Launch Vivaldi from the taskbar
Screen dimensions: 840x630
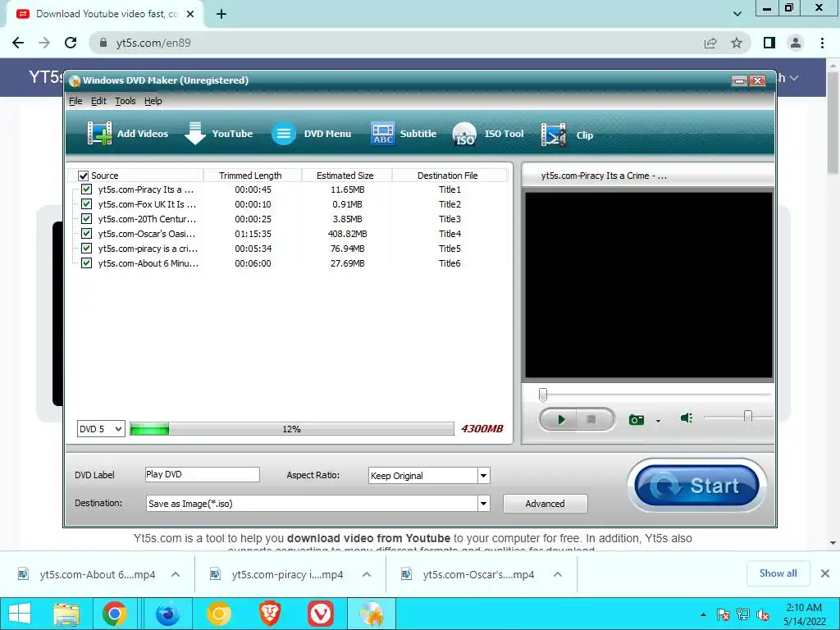point(321,614)
